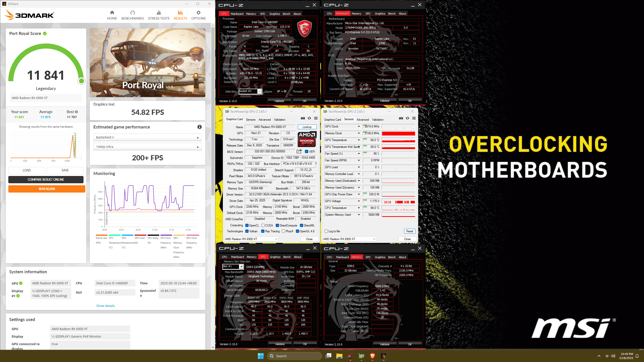This screenshot has height=362, width=644.
Task: Open Task View on the taskbar
Action: [x=328, y=356]
